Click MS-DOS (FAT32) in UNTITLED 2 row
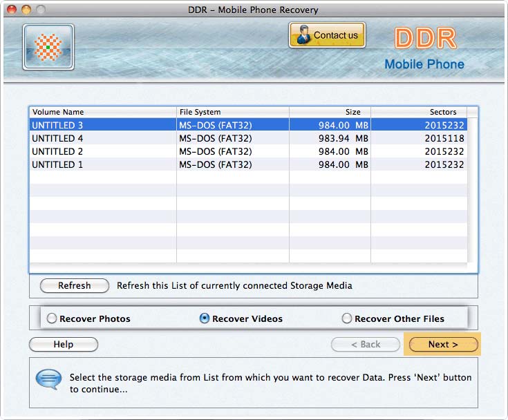The image size is (508, 420). point(216,151)
